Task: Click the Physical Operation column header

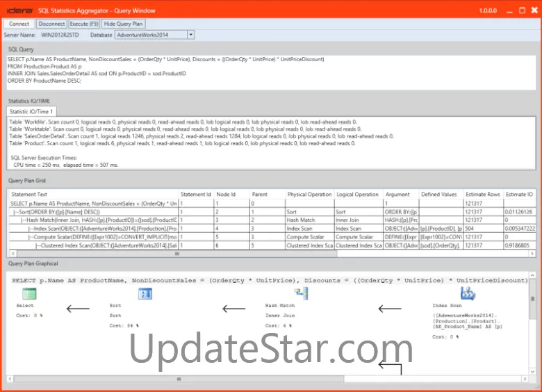Action: (309, 195)
